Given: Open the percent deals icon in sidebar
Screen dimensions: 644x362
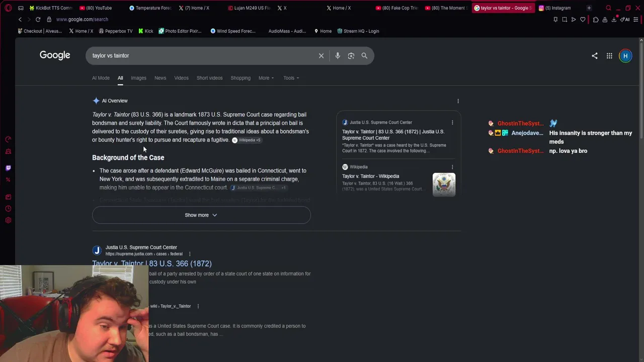Looking at the screenshot, I should [8, 179].
